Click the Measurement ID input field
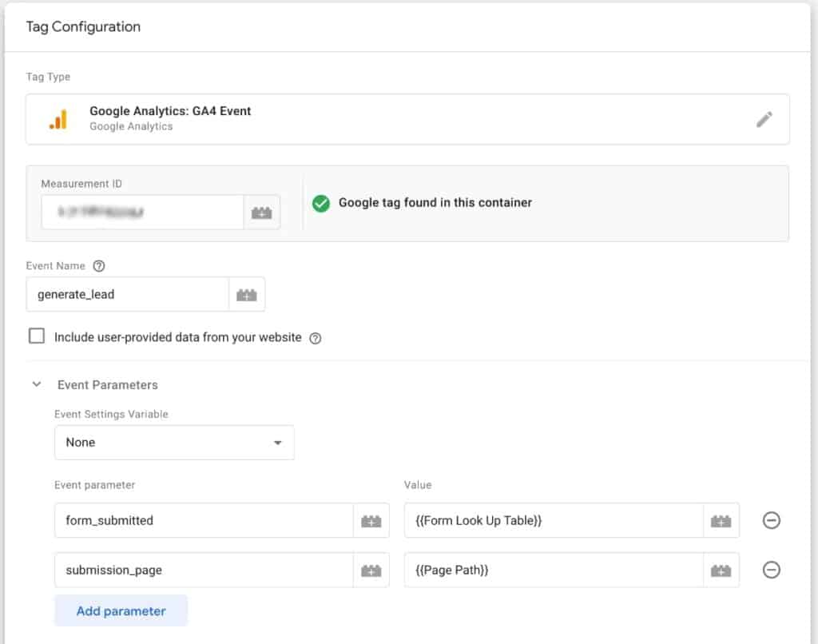The width and height of the screenshot is (818, 644). 142,213
